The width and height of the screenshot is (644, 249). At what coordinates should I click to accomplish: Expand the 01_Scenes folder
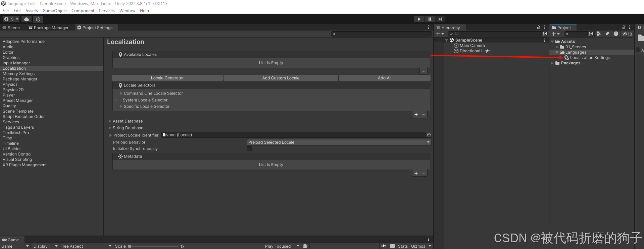pos(557,47)
